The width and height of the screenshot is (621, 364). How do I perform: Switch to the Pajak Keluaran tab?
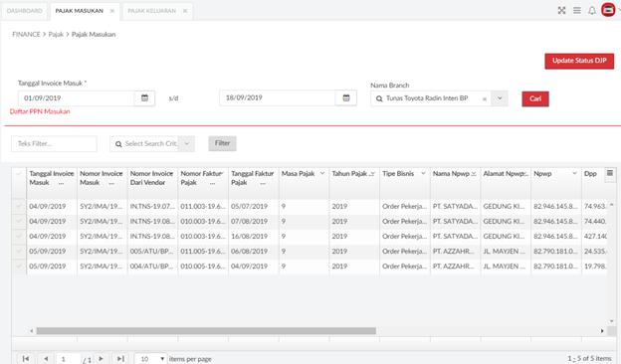click(152, 11)
